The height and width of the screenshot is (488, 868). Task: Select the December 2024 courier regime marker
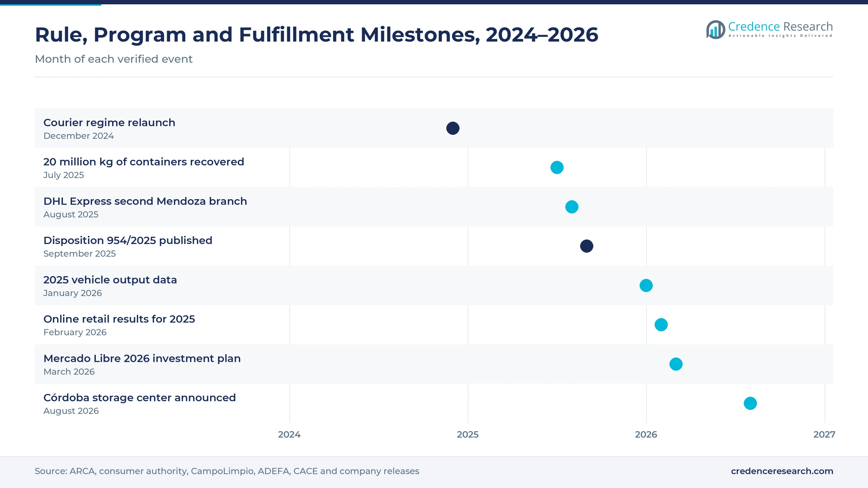[453, 128]
